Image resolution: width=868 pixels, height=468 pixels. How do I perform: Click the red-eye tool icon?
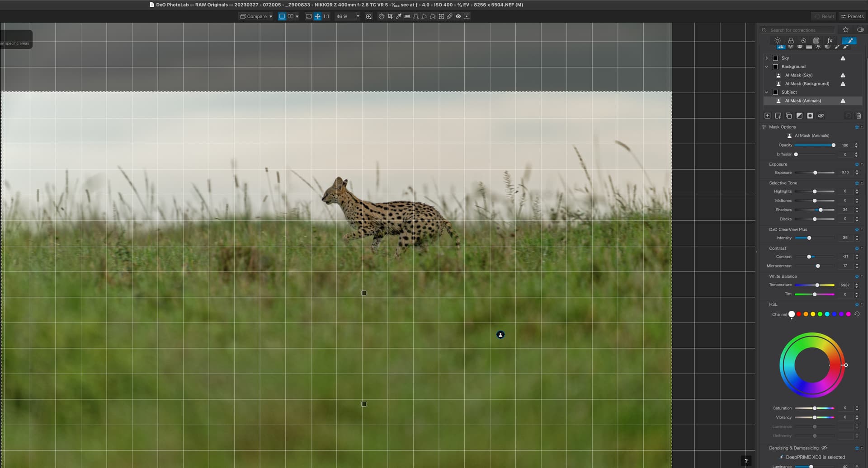(x=458, y=16)
